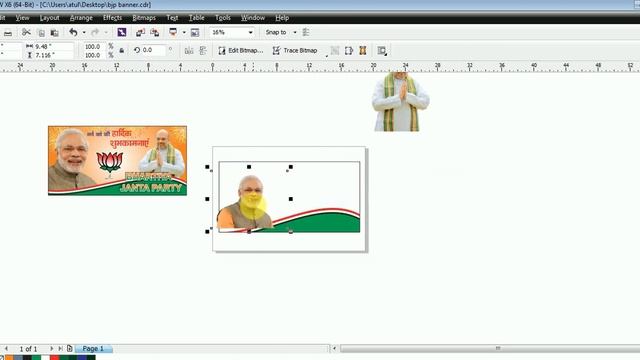Click the Application launcher icon
The image size is (640, 360).
coord(173,32)
